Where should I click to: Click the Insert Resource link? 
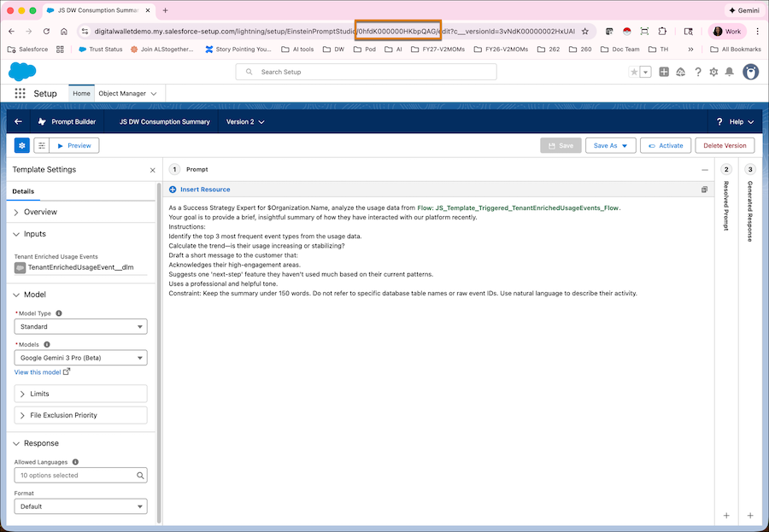coord(205,190)
